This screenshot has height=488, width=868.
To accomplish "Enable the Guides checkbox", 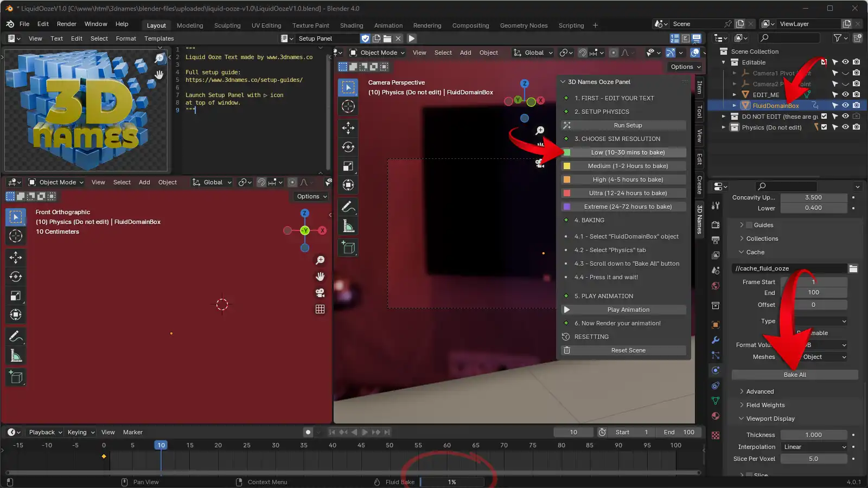I will coord(749,225).
